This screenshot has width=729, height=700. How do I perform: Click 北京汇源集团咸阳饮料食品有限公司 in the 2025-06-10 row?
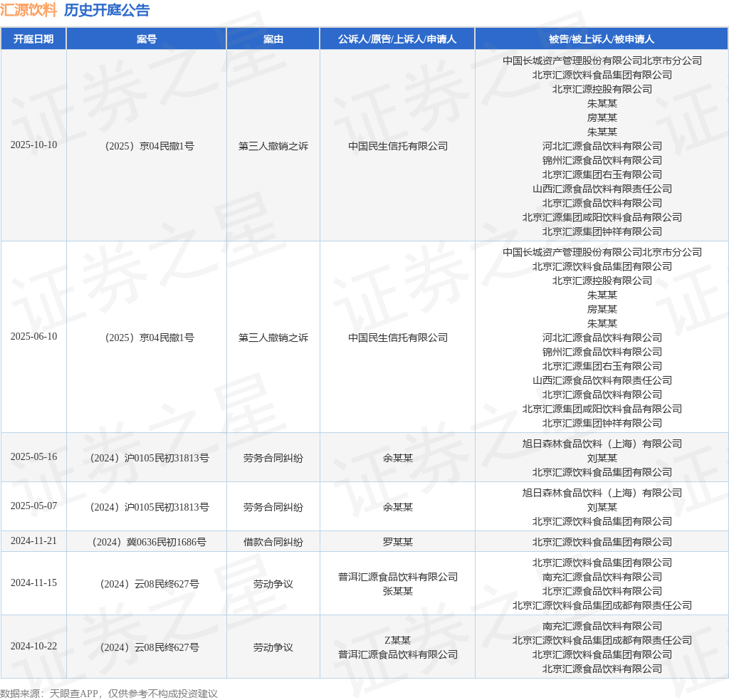pos(602,409)
